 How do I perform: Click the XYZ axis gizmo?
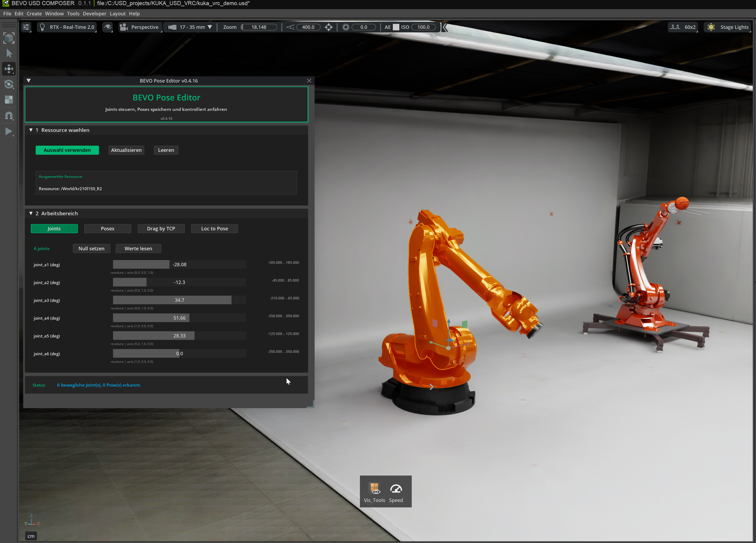pyautogui.click(x=32, y=520)
